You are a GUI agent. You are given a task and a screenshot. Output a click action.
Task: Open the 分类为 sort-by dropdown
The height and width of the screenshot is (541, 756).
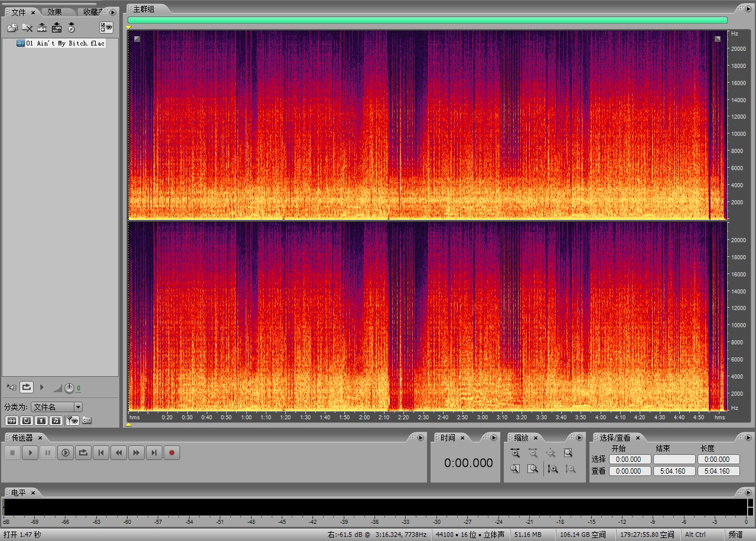[57, 407]
